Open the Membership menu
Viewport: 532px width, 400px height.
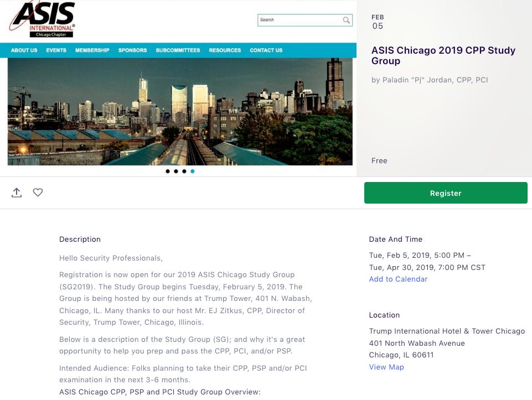tap(92, 50)
